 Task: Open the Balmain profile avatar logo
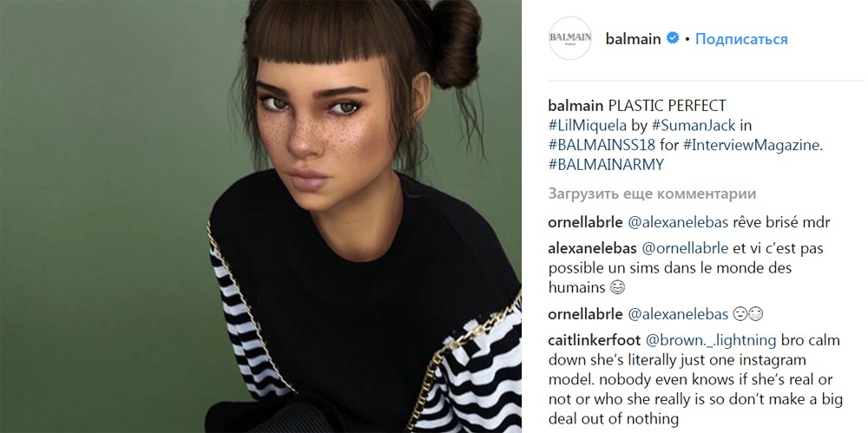click(x=570, y=38)
